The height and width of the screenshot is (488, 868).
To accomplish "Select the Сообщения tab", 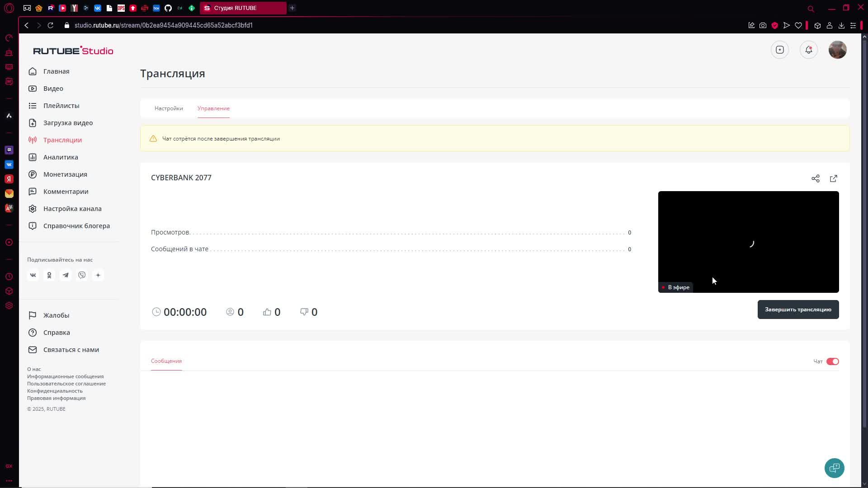I will click(166, 361).
